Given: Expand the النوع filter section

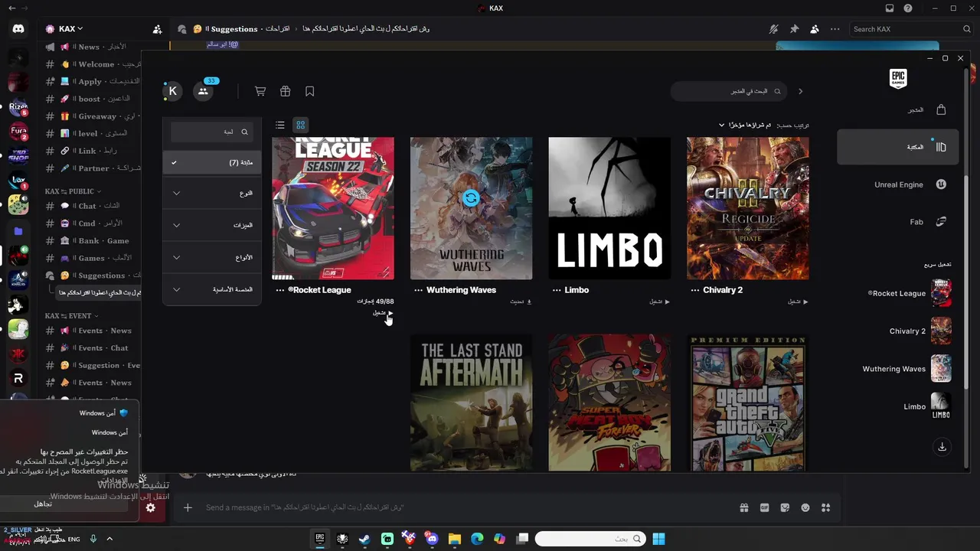Looking at the screenshot, I should [212, 193].
